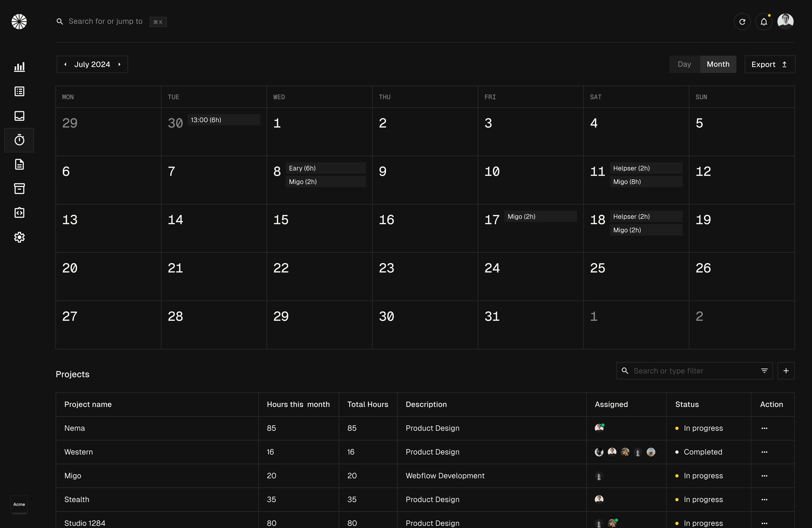Screen dimensions: 812x528
Task: Go back to June with left chevron
Action: pyautogui.click(x=66, y=64)
